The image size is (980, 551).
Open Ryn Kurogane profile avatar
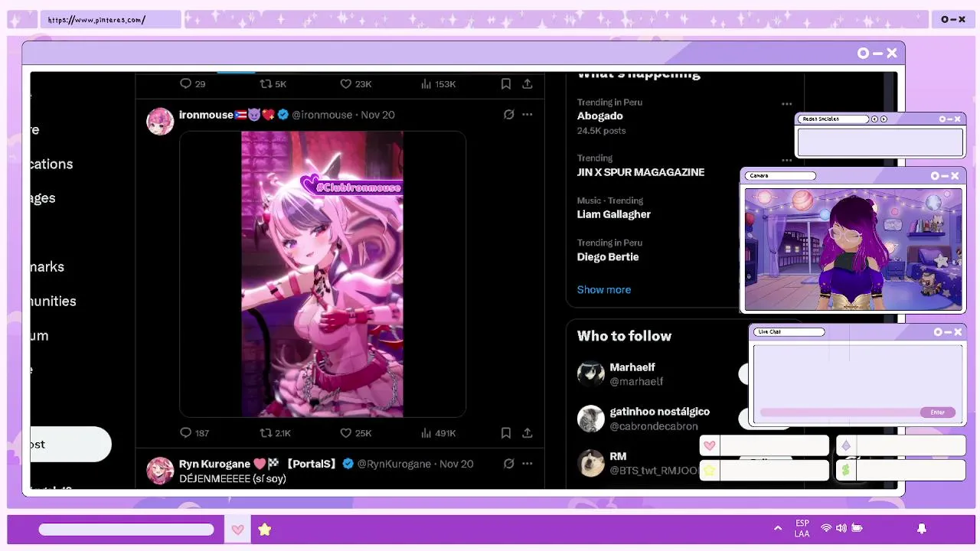[160, 471]
